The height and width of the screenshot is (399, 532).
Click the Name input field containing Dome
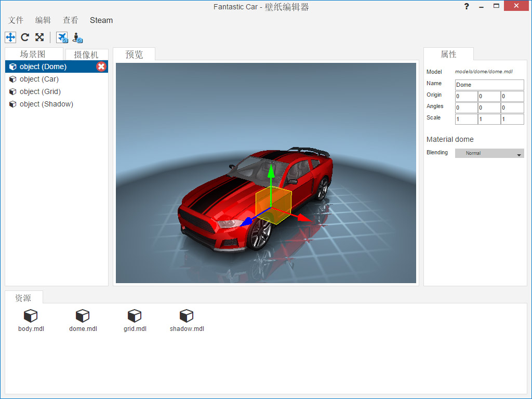pyautogui.click(x=489, y=85)
